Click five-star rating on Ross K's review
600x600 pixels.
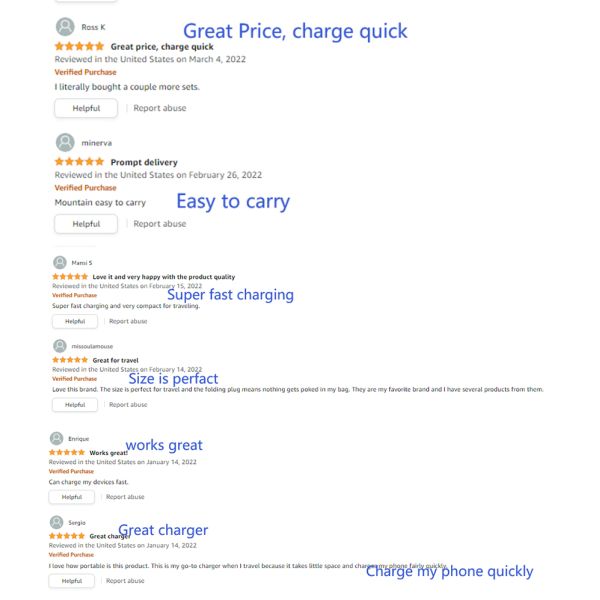click(79, 47)
